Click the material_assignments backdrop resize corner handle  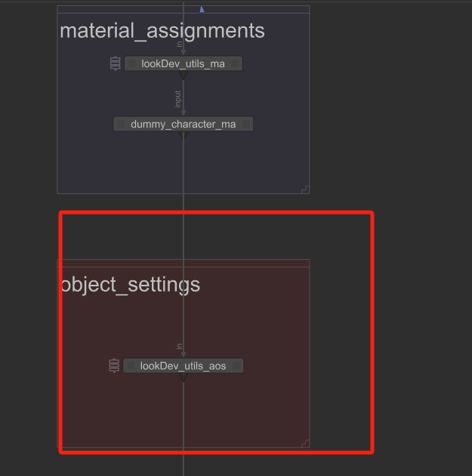(x=305, y=189)
